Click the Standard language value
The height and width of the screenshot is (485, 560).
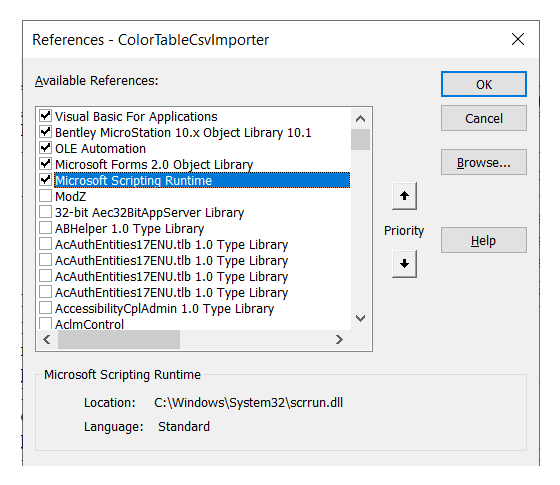click(184, 427)
